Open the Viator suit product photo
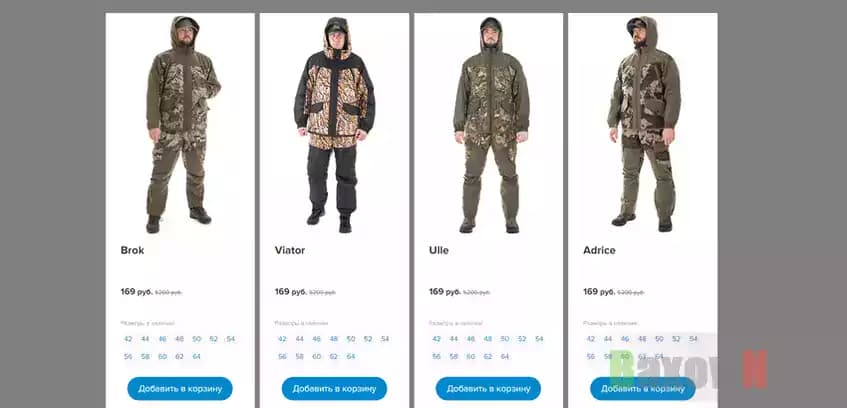This screenshot has height=408, width=847. click(x=334, y=124)
